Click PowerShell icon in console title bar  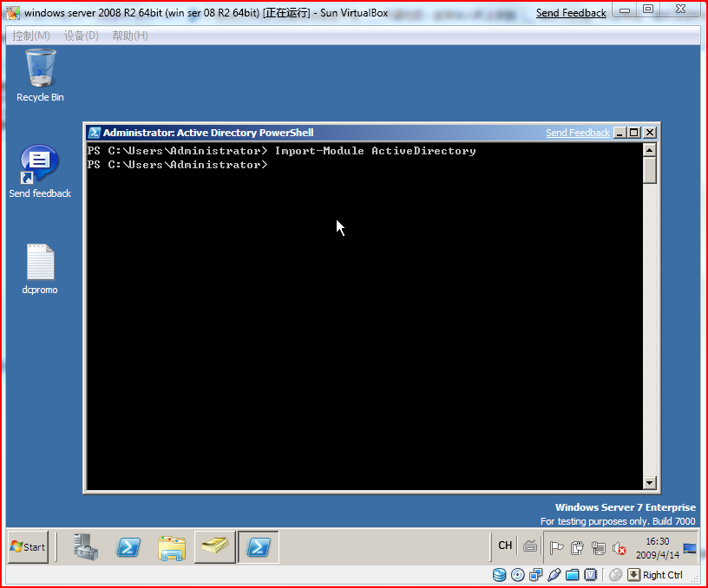point(95,133)
